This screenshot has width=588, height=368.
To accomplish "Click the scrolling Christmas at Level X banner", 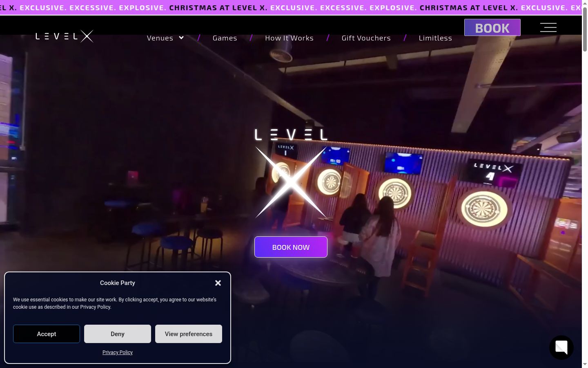I will [291, 7].
